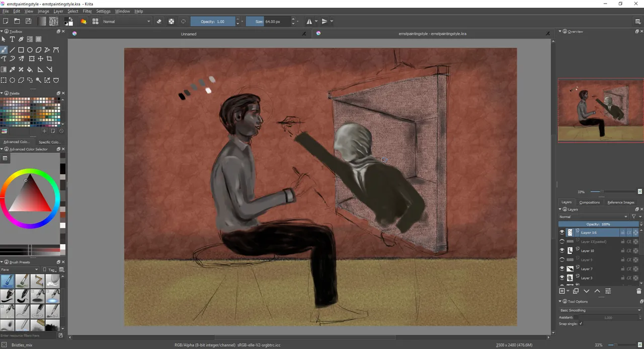
Task: Toggle eraser mode in toolbar
Action: (x=159, y=21)
